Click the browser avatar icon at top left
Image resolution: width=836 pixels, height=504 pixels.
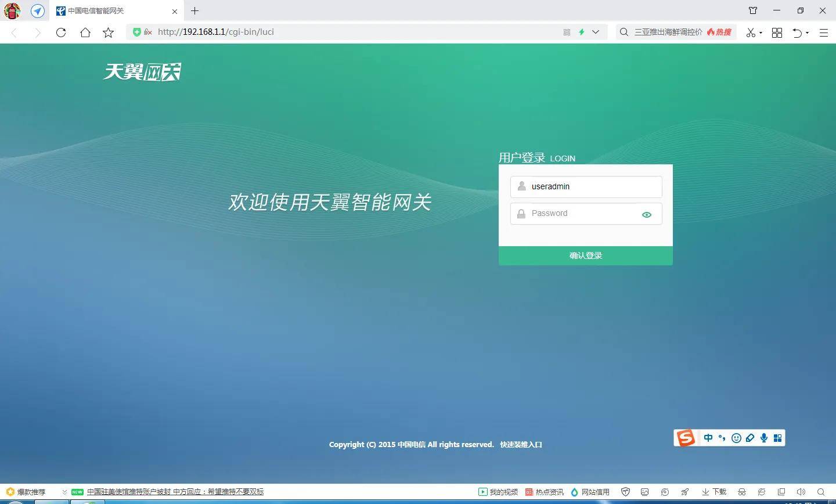tap(12, 10)
